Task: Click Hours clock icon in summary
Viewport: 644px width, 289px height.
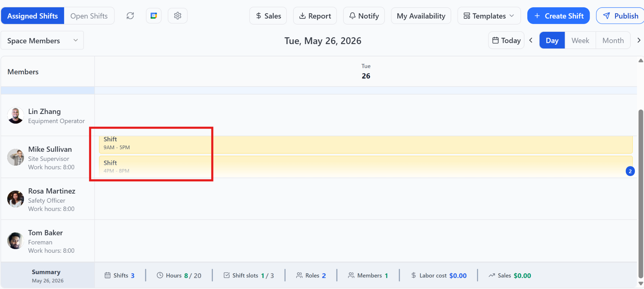Action: tap(160, 275)
